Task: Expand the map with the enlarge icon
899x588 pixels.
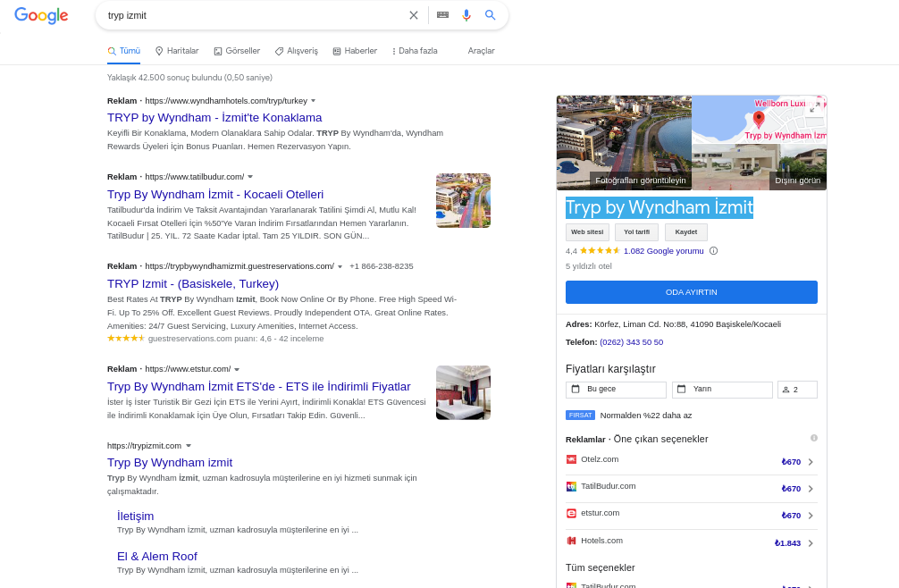Action: [814, 107]
